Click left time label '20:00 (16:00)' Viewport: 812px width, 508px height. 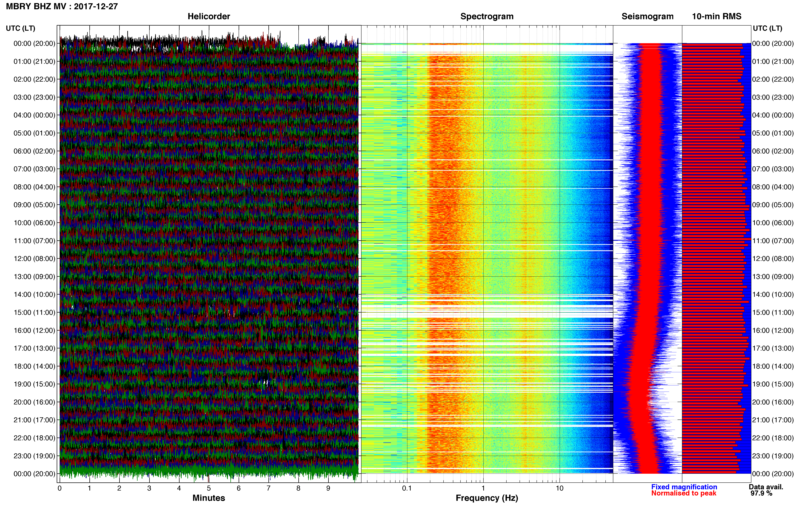click(34, 402)
